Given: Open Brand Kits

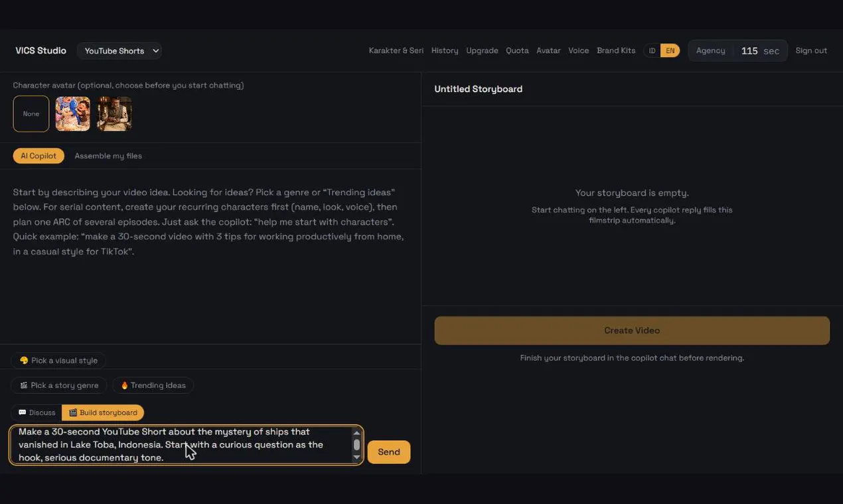Looking at the screenshot, I should point(616,51).
